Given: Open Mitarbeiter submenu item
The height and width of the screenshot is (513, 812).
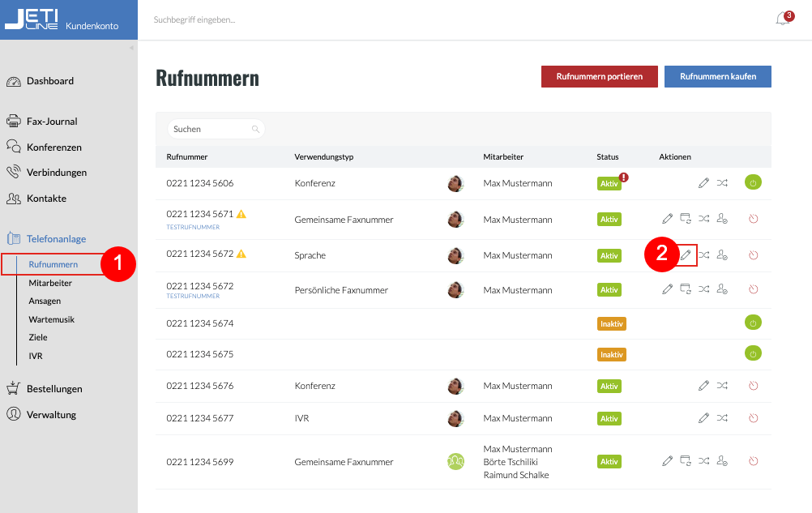Looking at the screenshot, I should (50, 283).
